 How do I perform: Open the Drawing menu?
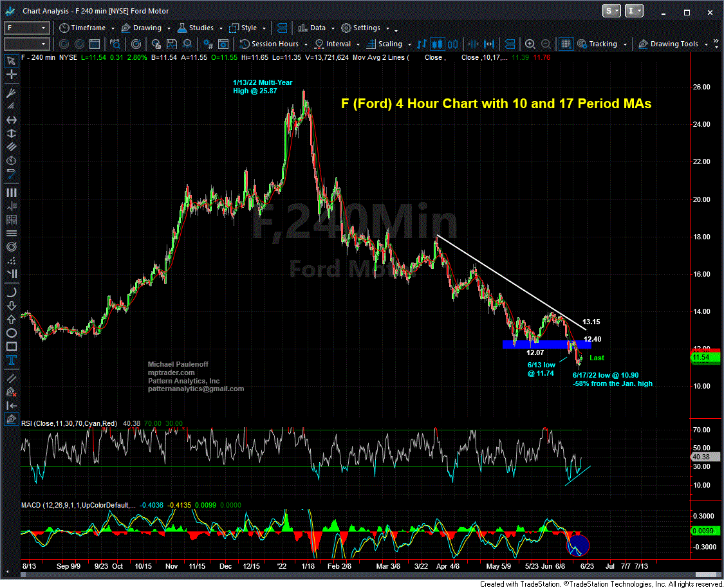(x=146, y=28)
